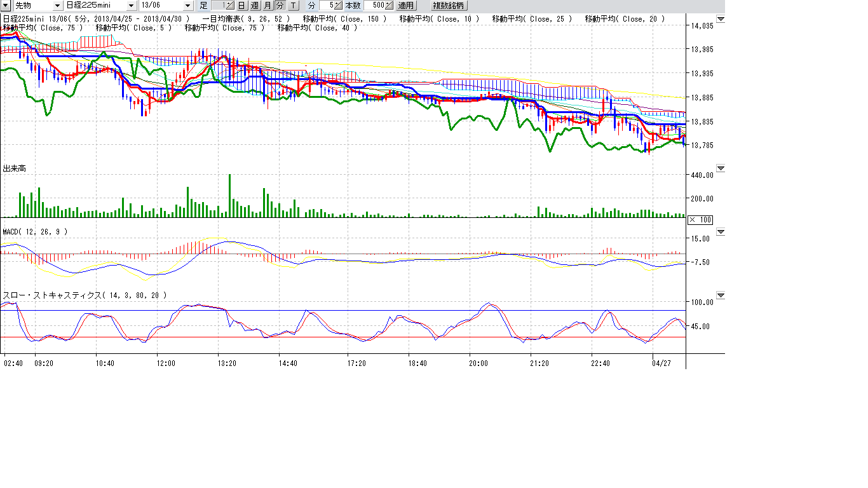Click the 本数 bar count edit icon
The width and height of the screenshot is (868, 488).
pos(389,6)
